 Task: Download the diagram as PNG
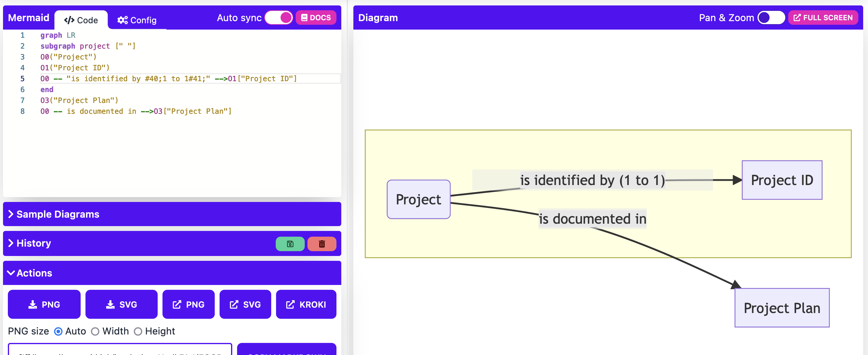coord(44,304)
